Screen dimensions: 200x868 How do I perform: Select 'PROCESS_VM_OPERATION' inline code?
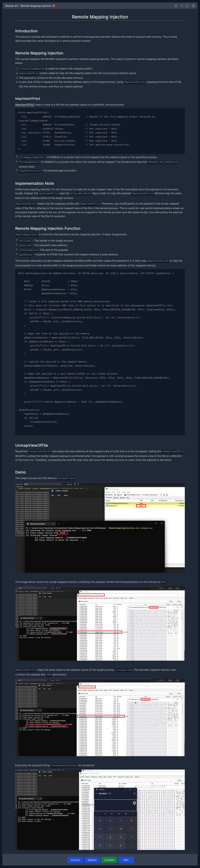pos(163,162)
